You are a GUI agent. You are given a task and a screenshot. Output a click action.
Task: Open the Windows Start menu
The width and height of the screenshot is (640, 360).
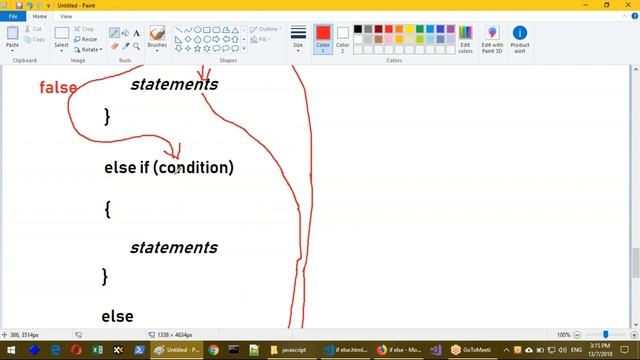click(11, 350)
